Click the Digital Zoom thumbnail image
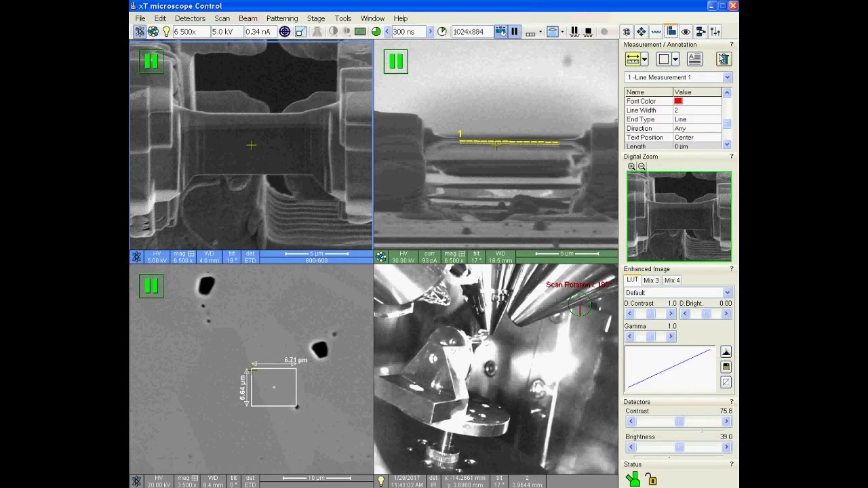 [679, 216]
